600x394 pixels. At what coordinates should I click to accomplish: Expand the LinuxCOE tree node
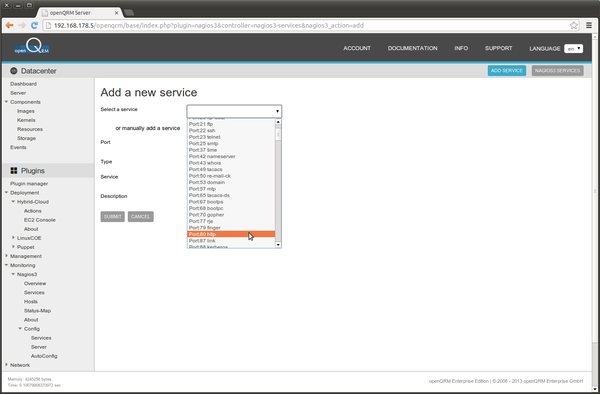click(x=13, y=238)
